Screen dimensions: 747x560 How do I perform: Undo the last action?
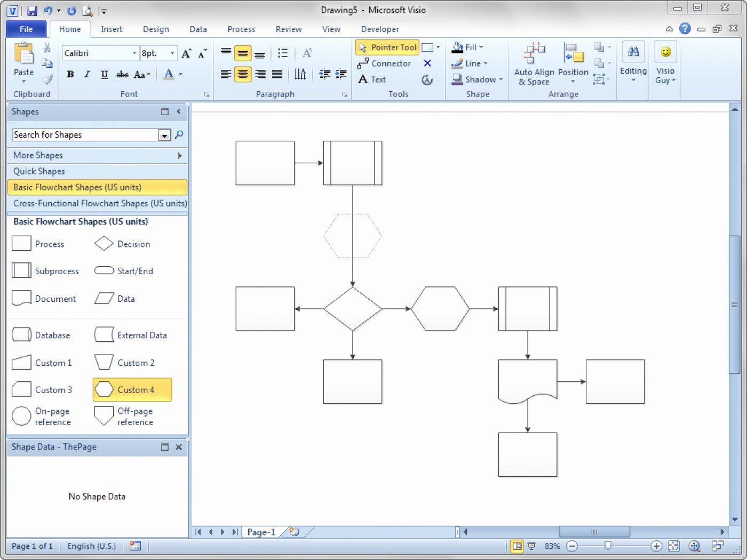coord(48,10)
